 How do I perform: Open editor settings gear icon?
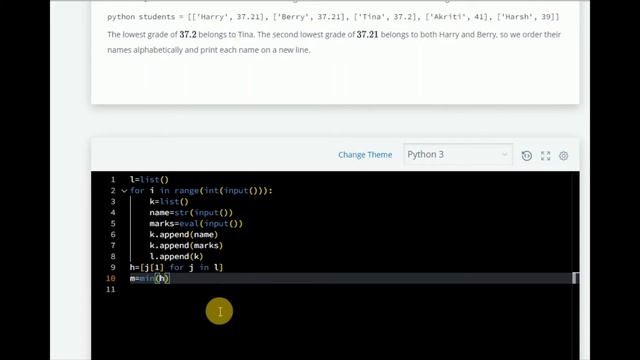tap(564, 156)
